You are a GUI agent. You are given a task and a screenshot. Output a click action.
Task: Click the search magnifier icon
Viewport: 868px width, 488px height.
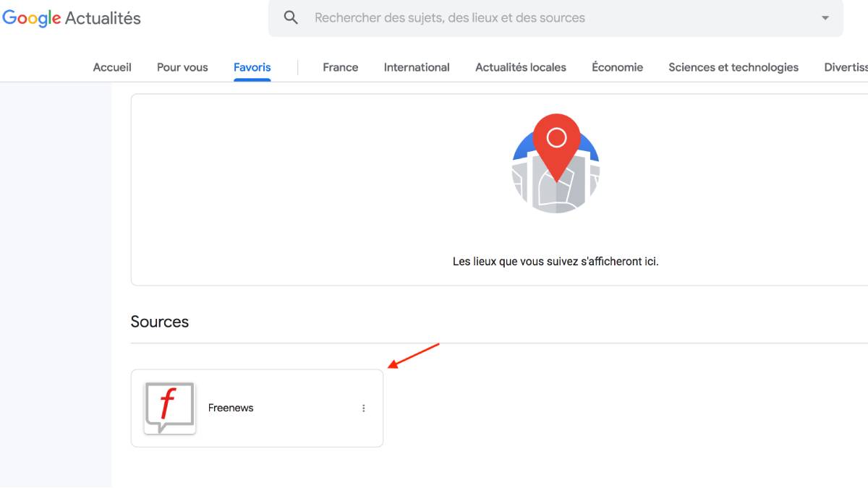point(291,17)
